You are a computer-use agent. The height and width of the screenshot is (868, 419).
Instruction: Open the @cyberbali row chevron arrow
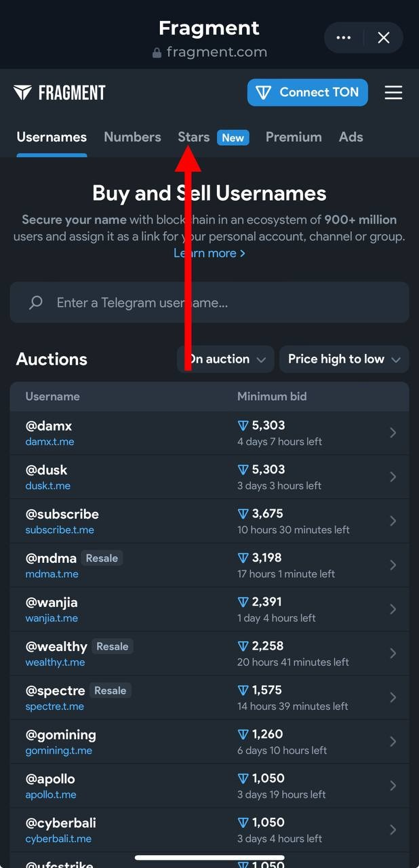click(393, 829)
